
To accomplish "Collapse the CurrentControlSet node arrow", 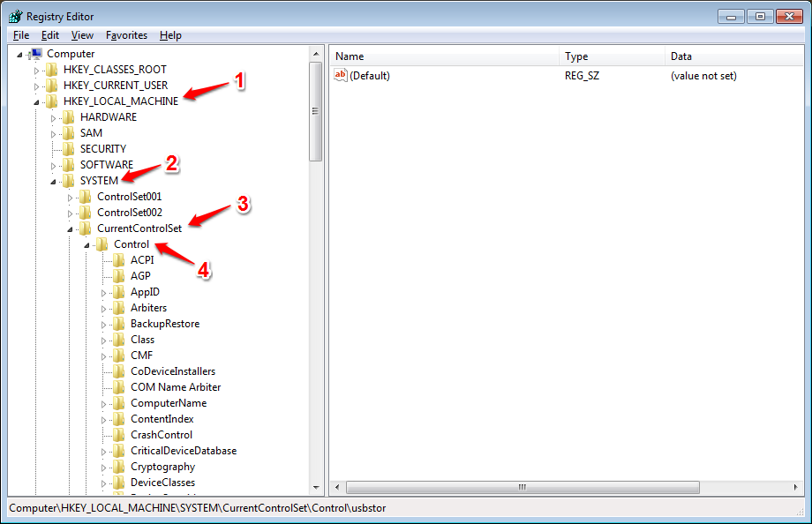I will point(70,229).
